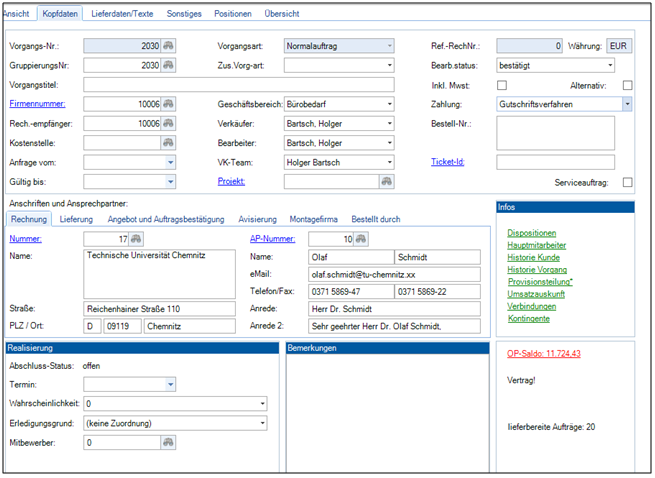The height and width of the screenshot is (478, 655).
Task: Click into the Vorgangstitel text field
Action: (x=240, y=85)
